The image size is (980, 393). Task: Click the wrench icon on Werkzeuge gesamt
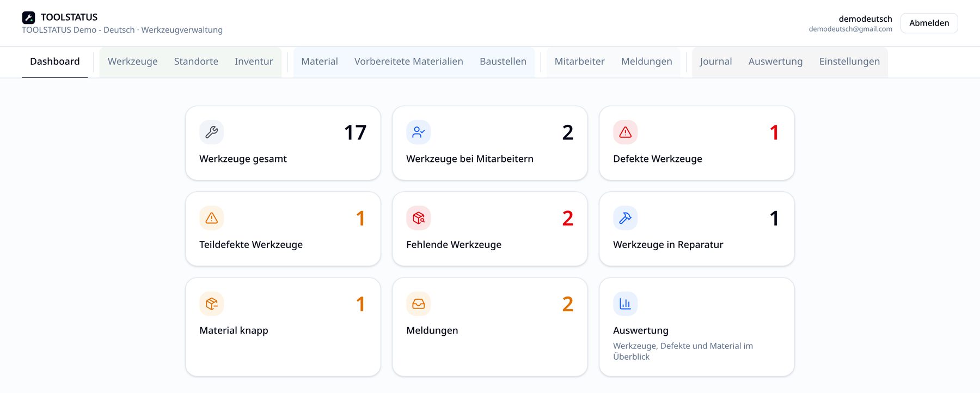click(212, 132)
